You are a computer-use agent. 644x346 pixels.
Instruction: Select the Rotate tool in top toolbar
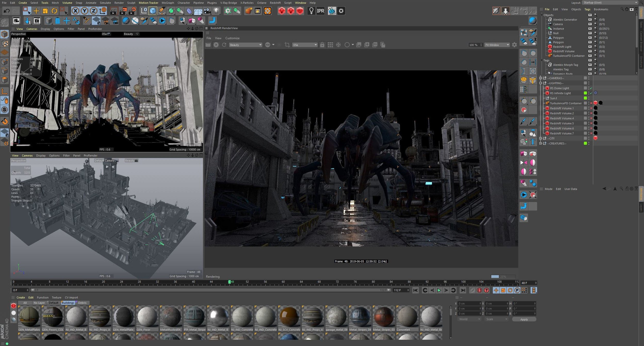click(x=54, y=11)
